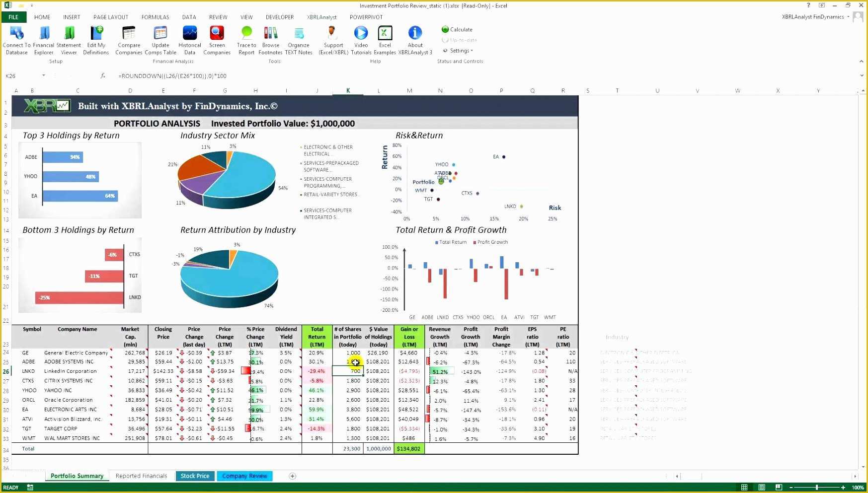The image size is (868, 493).
Task: Open the Name Box dropdown
Action: pos(44,76)
